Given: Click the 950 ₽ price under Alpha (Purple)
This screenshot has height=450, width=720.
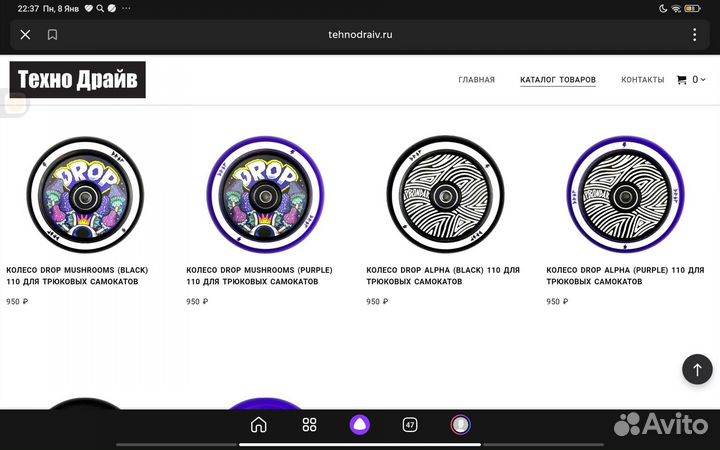Looking at the screenshot, I should [557, 302].
